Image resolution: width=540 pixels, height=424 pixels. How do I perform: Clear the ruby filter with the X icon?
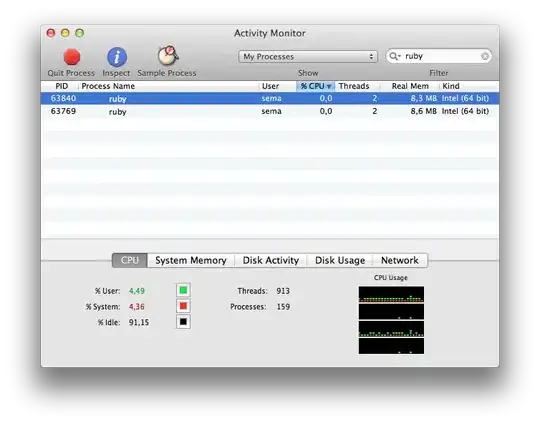485,56
